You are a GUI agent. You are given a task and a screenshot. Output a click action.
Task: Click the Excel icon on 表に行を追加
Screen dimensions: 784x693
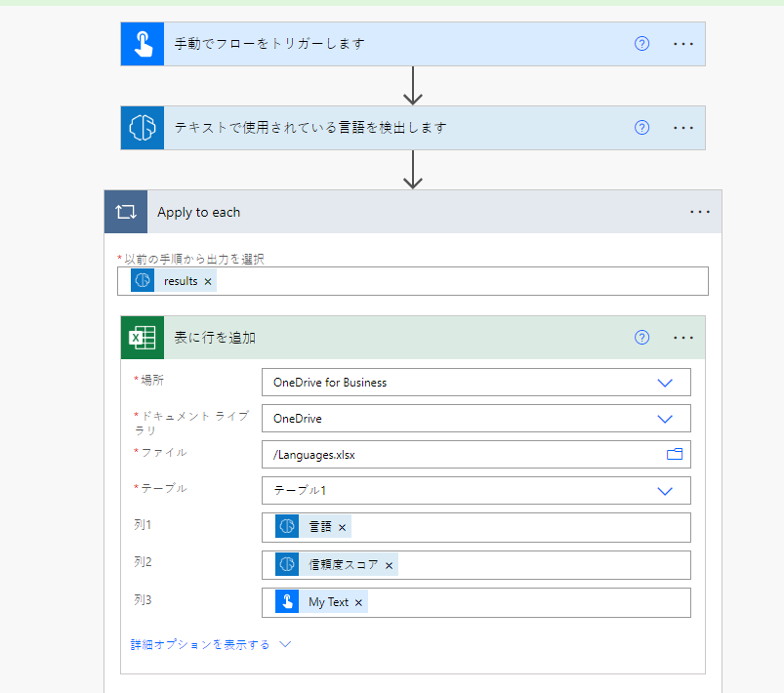143,338
